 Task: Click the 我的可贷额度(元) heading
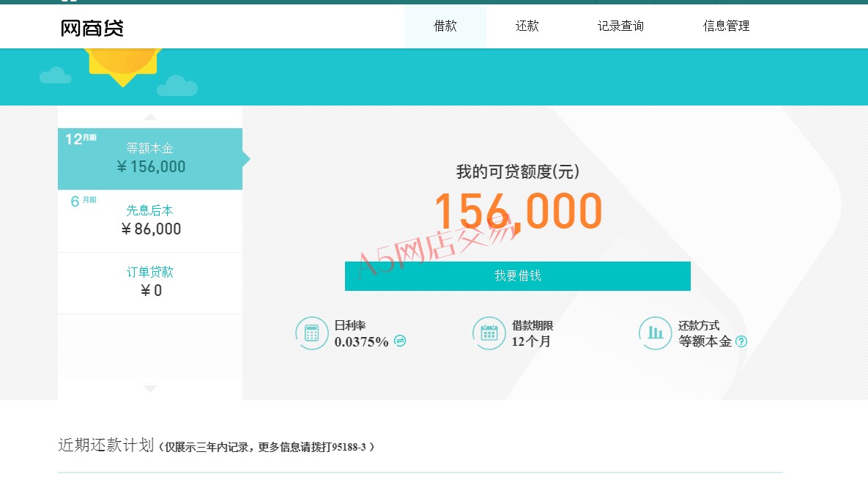[x=518, y=171]
